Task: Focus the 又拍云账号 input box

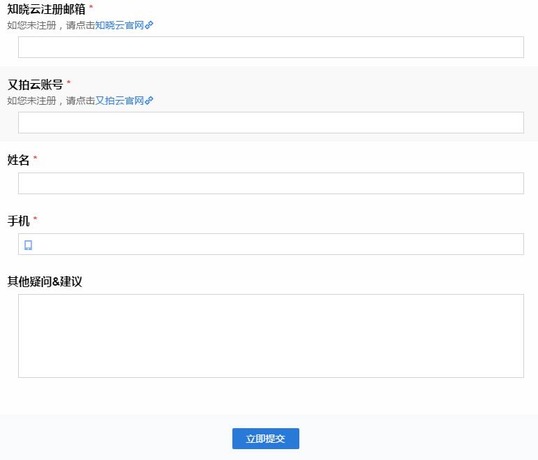Action: 271,122
